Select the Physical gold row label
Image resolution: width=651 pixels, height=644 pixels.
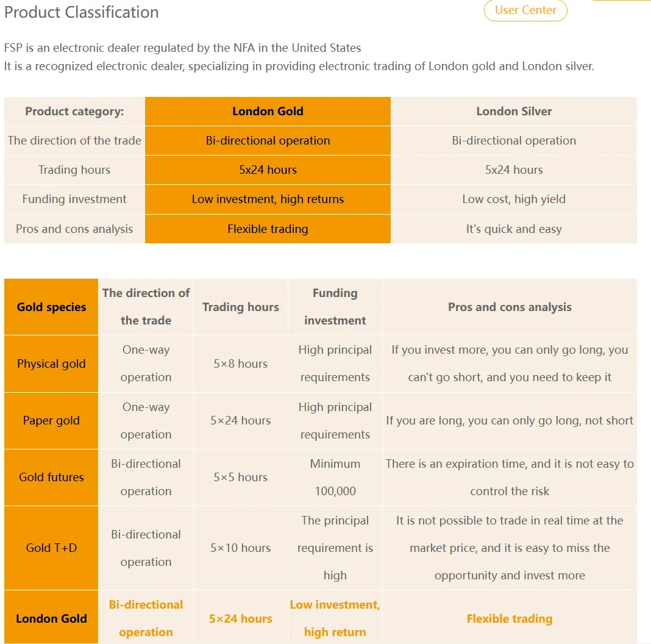[51, 363]
